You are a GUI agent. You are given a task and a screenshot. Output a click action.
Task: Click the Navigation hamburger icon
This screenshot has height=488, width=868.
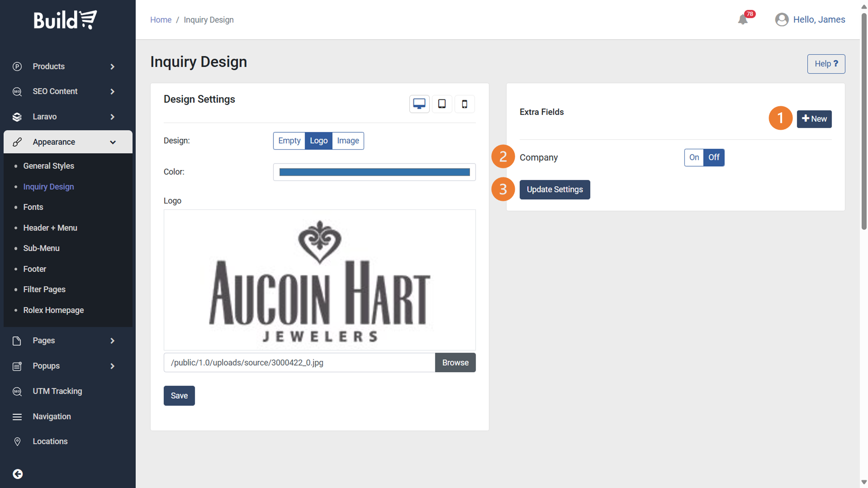point(17,417)
